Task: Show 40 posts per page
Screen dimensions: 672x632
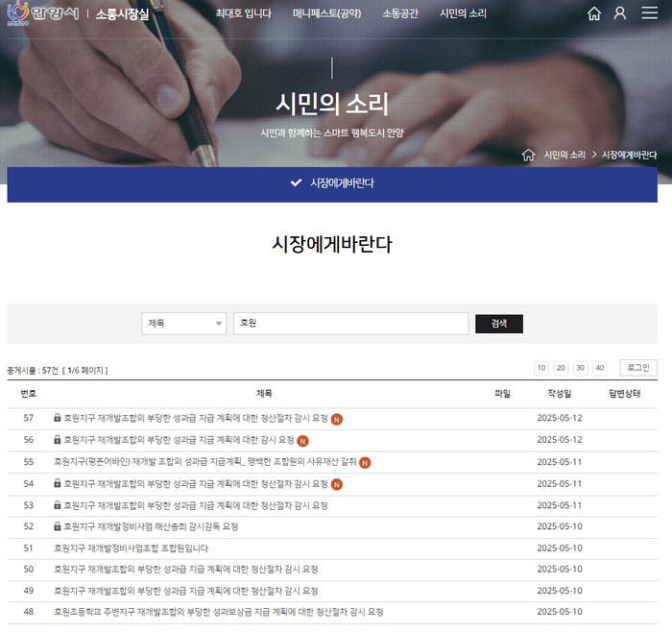Action: click(x=600, y=368)
